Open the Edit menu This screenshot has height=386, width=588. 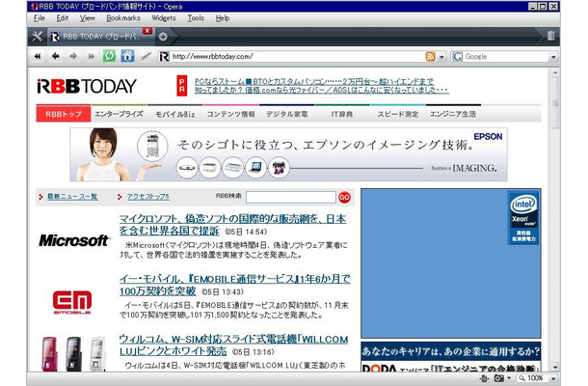coord(63,18)
